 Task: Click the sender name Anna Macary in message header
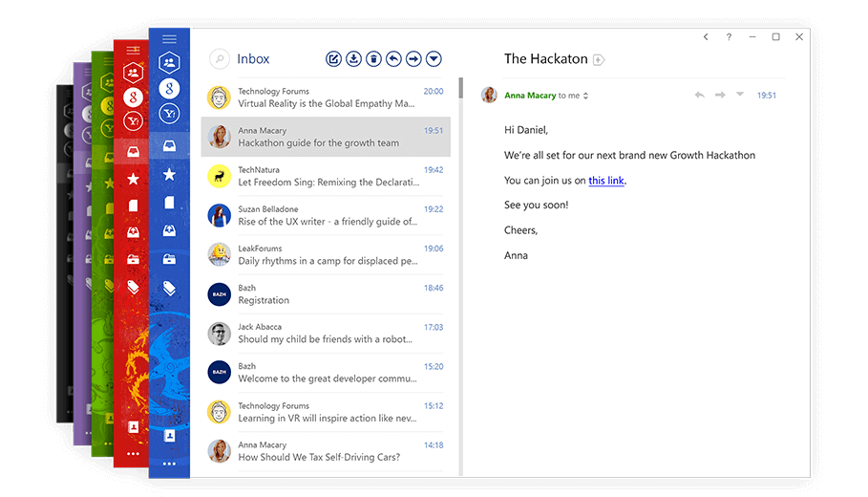click(530, 96)
